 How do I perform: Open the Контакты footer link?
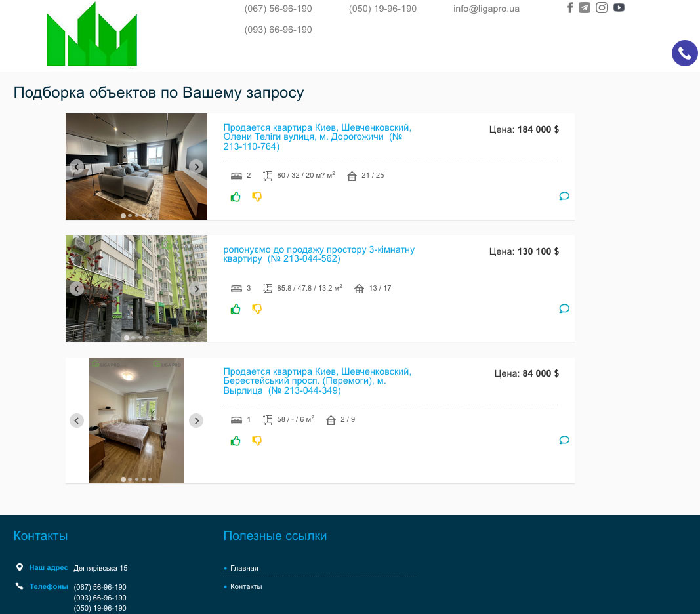(246, 586)
